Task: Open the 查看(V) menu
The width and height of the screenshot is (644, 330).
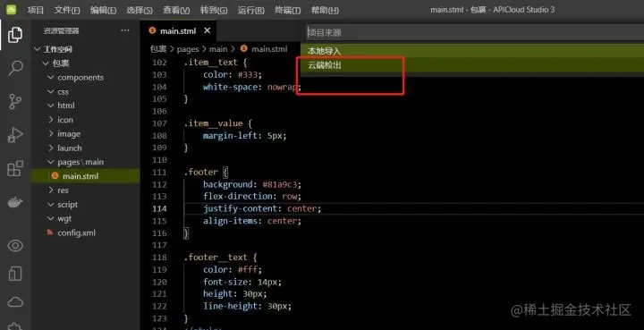Action: coord(176,10)
